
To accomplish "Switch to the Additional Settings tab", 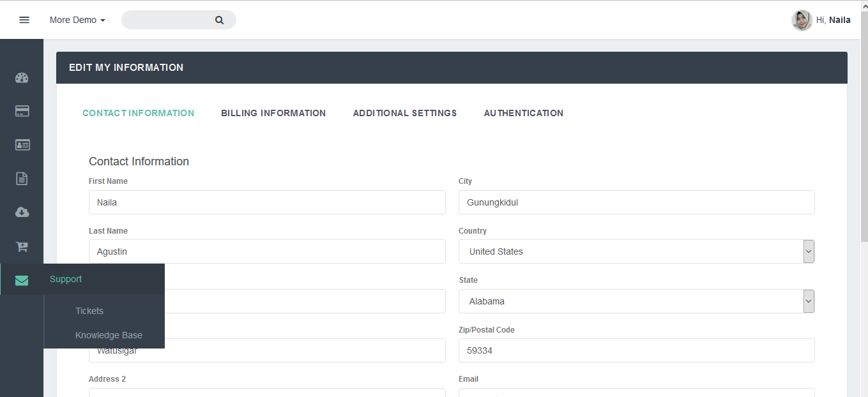I will pos(405,113).
